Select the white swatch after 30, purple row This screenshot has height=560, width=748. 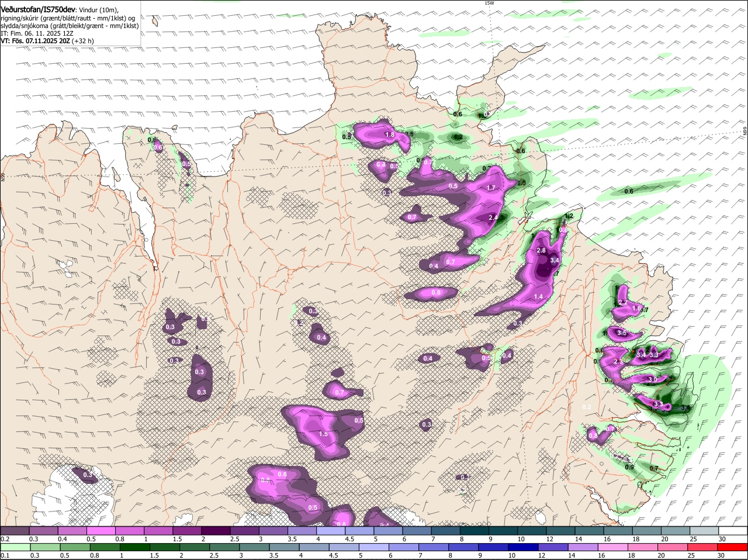(734, 531)
